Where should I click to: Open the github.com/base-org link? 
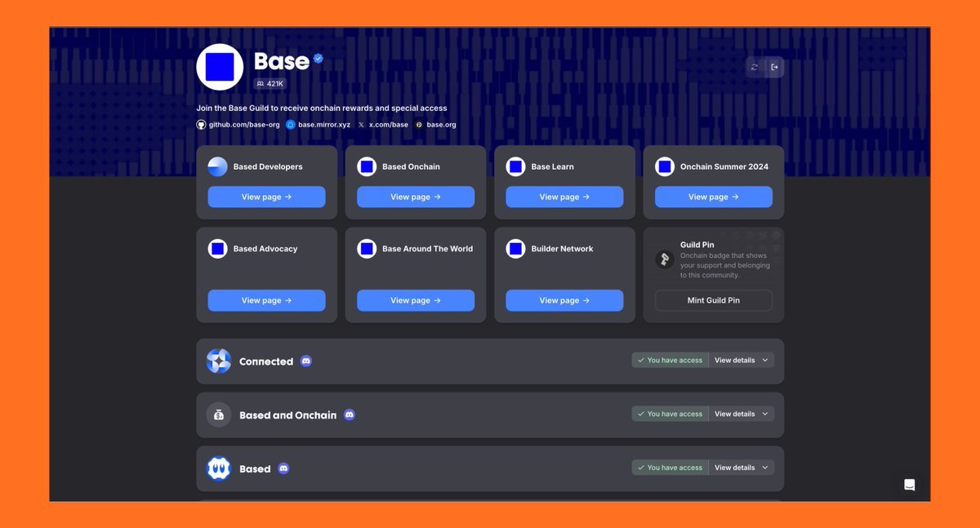coord(243,125)
